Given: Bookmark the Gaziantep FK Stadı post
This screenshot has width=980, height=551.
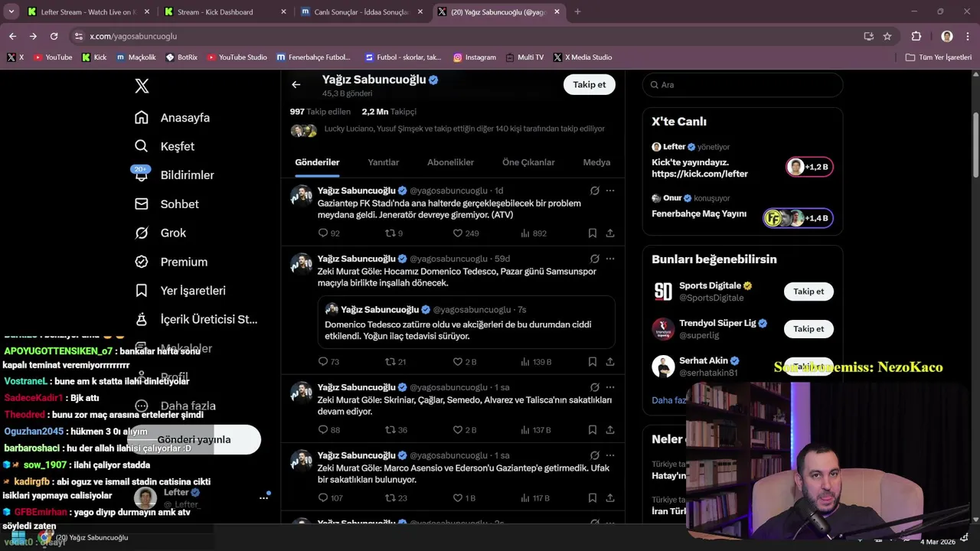Looking at the screenshot, I should (x=593, y=233).
